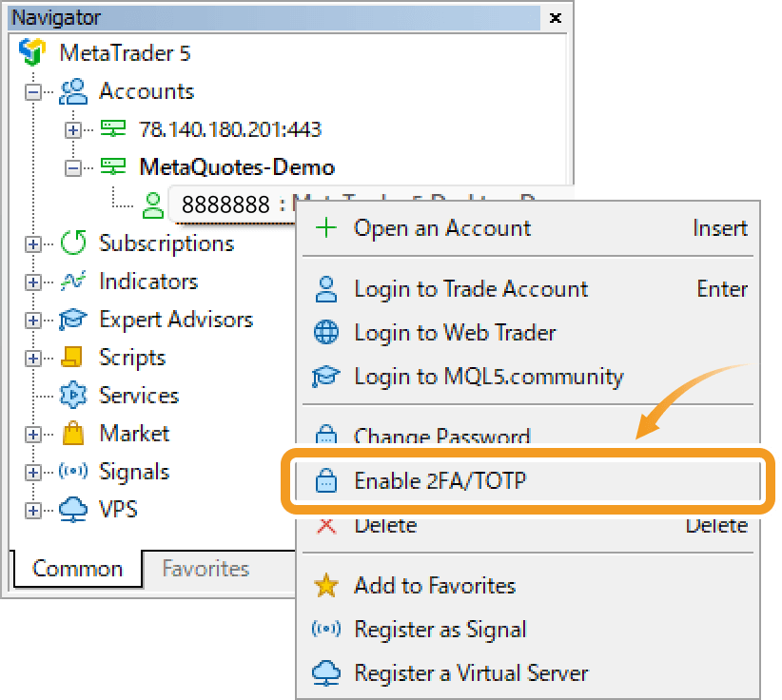Screen dimensions: 782x700
Task: Select Enable 2FA/TOTP menu item
Action: (x=528, y=480)
